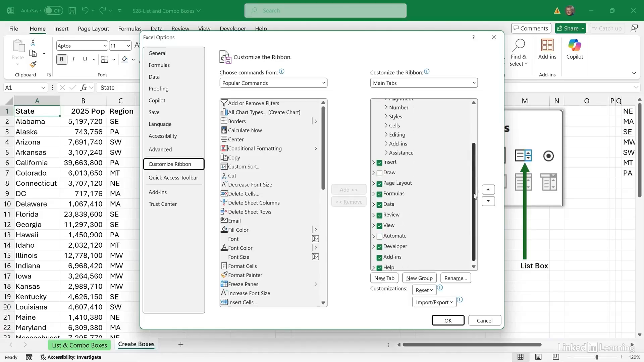The image size is (644, 362).
Task: Open the Comments button
Action: [x=531, y=28]
